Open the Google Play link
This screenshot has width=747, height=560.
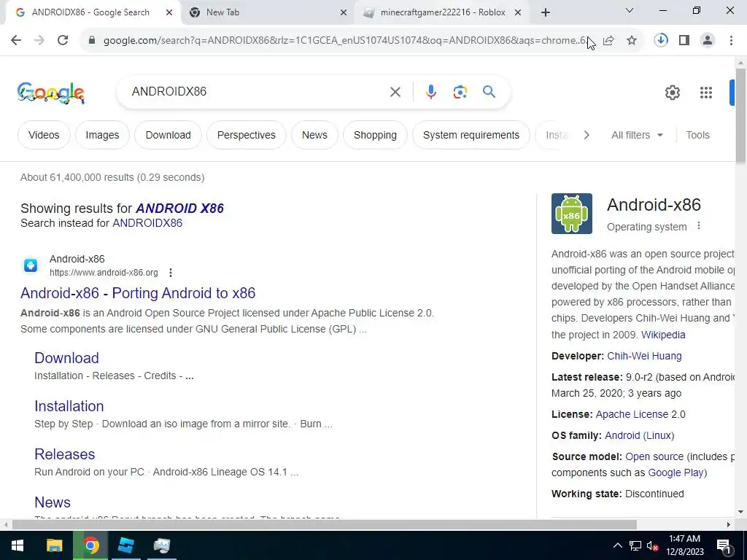(x=676, y=472)
